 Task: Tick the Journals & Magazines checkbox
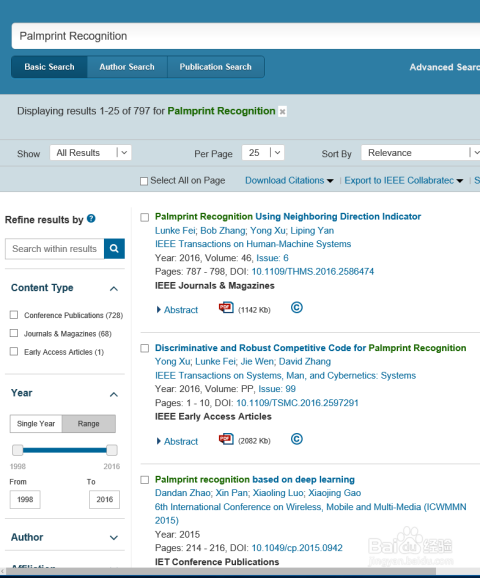(14, 333)
